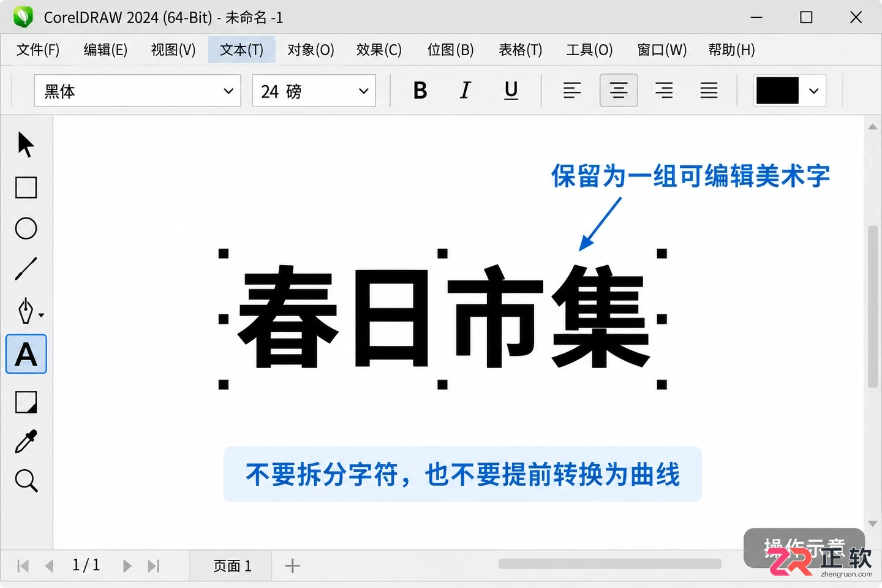
Task: Click the vertical scrollbar thumb
Action: pyautogui.click(x=873, y=307)
